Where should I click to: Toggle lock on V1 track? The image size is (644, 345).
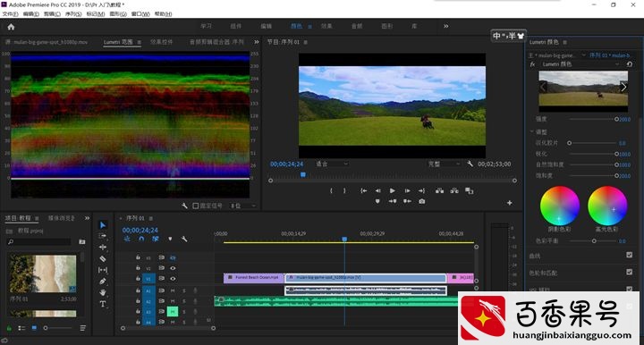click(x=138, y=279)
